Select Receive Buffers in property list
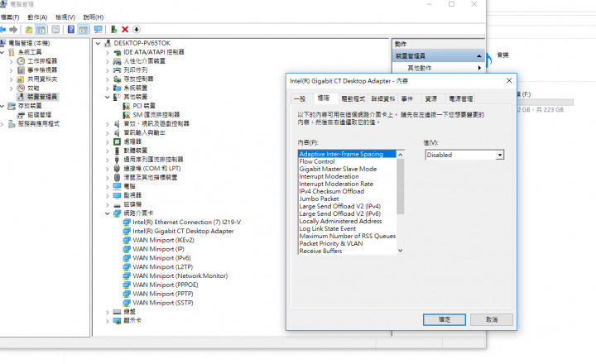 coord(320,251)
